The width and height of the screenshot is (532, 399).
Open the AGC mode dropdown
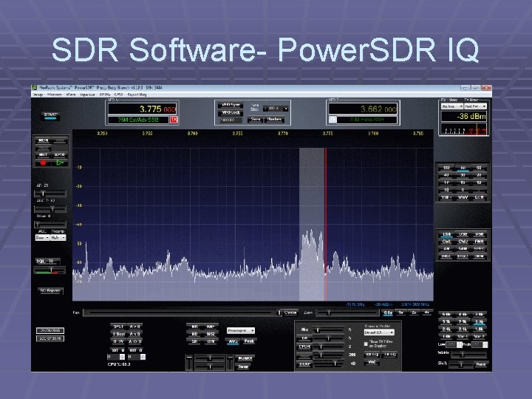(42, 238)
